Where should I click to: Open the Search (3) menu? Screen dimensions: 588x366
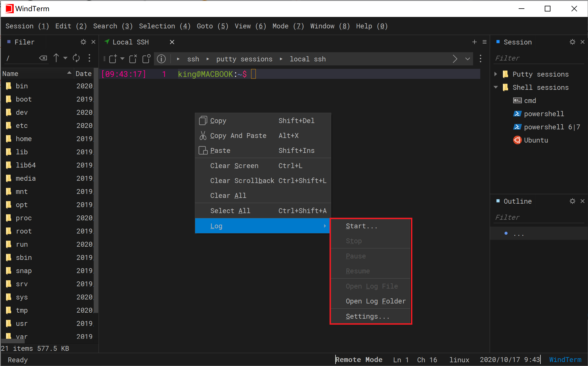[113, 26]
